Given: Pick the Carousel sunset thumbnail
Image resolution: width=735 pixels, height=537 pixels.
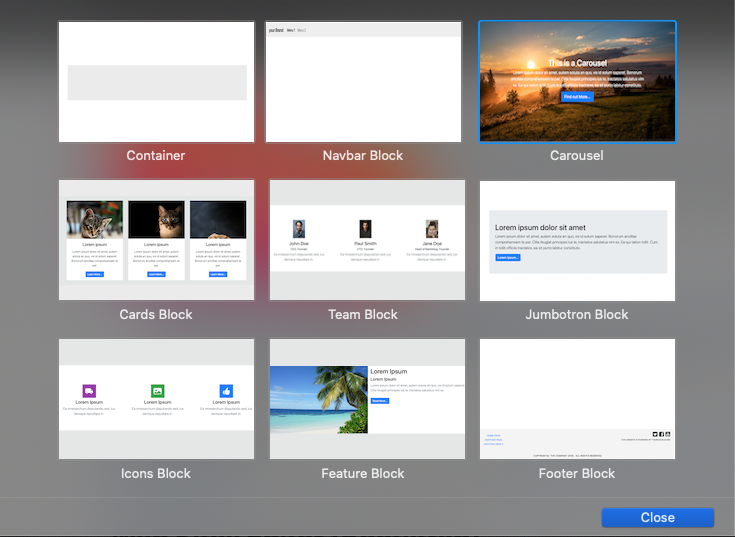Looking at the screenshot, I should (x=577, y=82).
